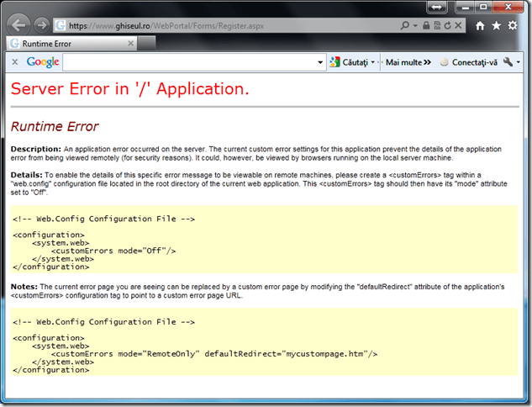Close the Google toolbar with its X
This screenshot has height=407, width=532.
pos(14,62)
